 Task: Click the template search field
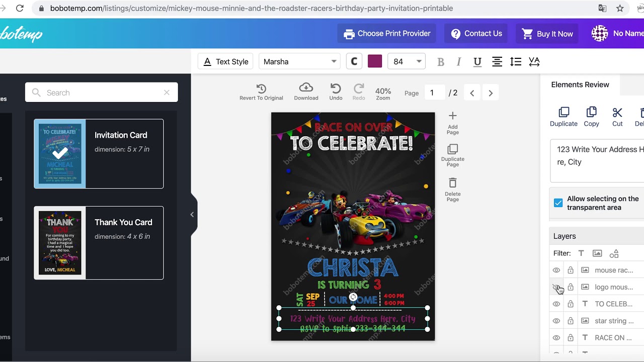[x=102, y=93]
